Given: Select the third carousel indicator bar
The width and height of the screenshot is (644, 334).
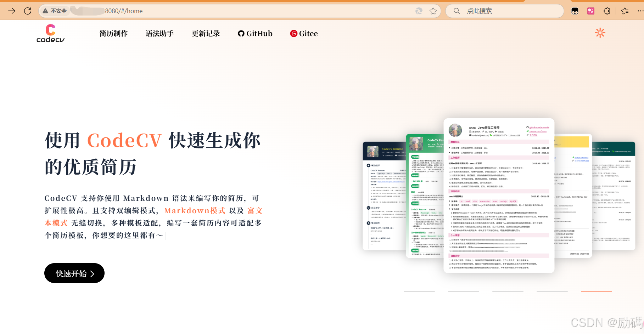Looking at the screenshot, I should pyautogui.click(x=508, y=291).
